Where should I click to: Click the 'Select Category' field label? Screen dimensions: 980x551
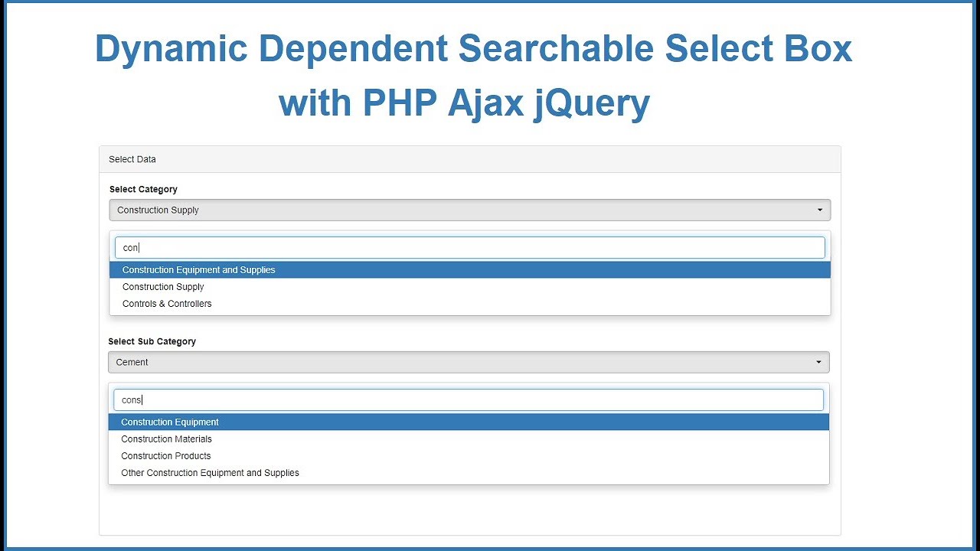click(x=143, y=189)
